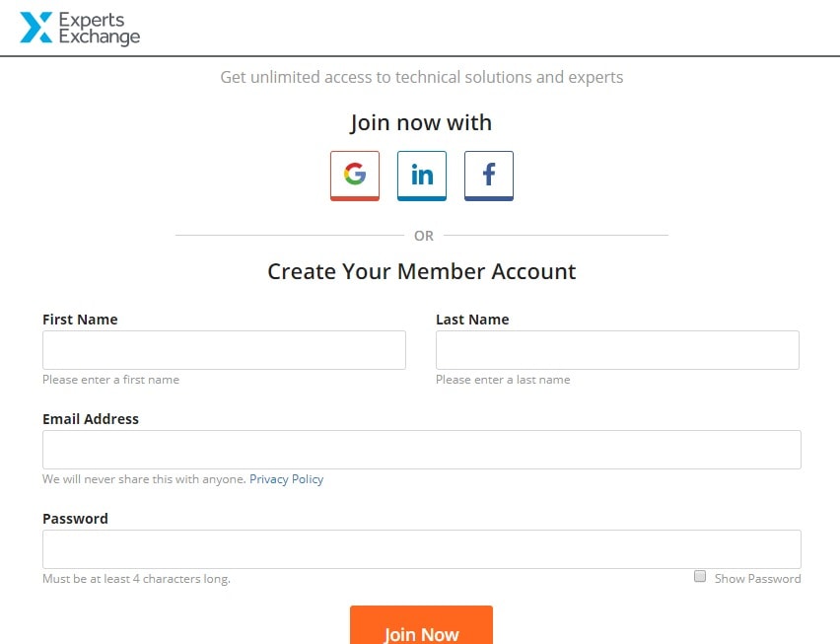
Task: Focus the First Name input field
Action: (x=224, y=350)
